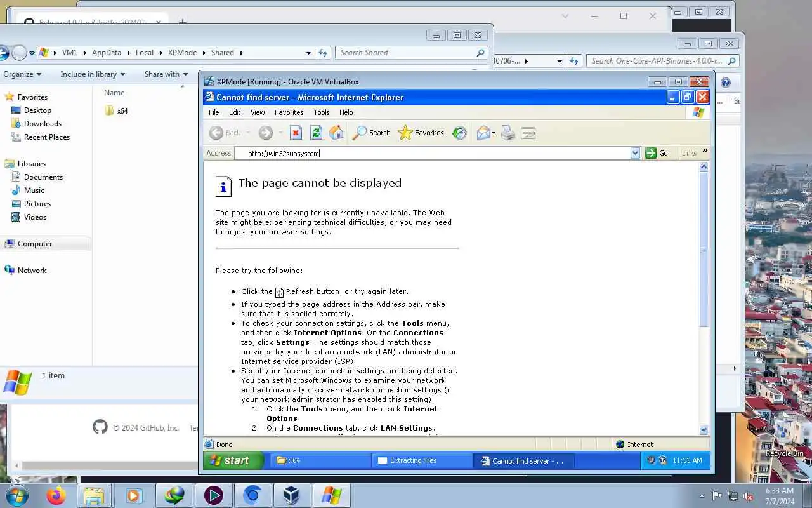
Task: Open the IE Edit menu
Action: (235, 112)
